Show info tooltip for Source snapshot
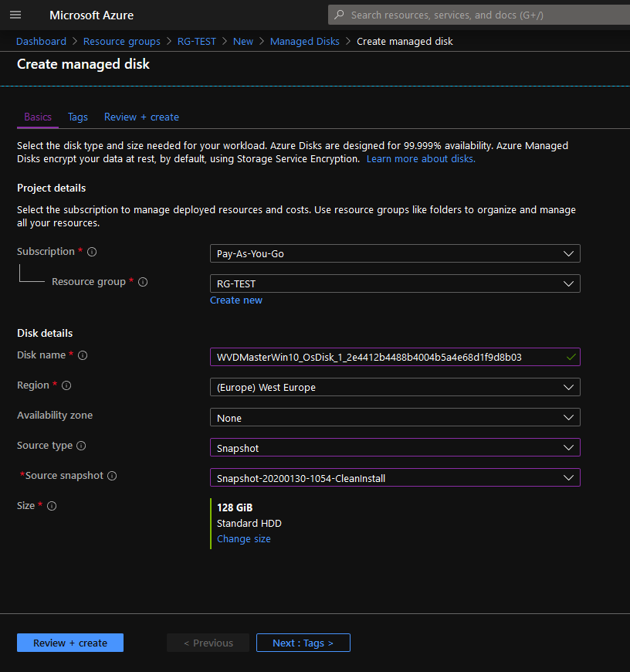 pyautogui.click(x=112, y=476)
